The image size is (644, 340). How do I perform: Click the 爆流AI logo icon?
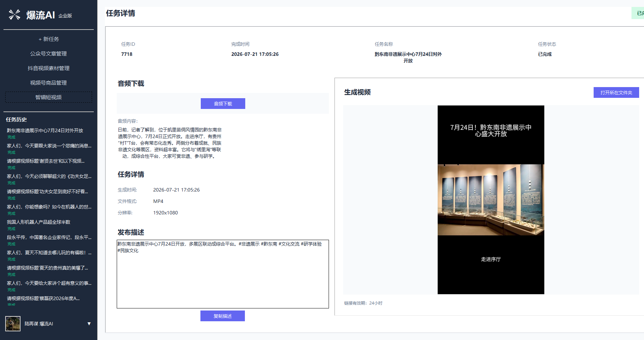pos(15,15)
